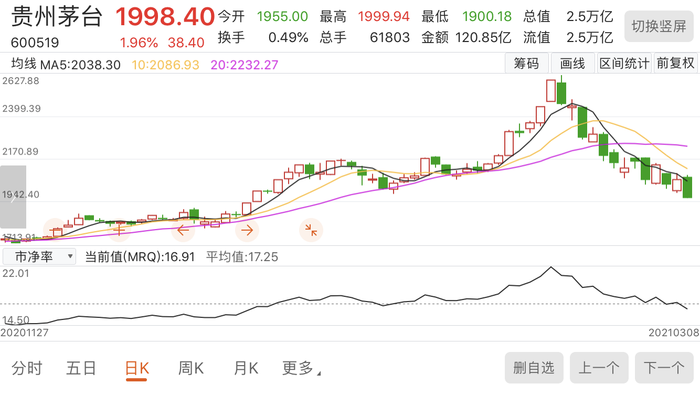
Task: Open the 市净率 indicator dropdown
Action: point(39,257)
